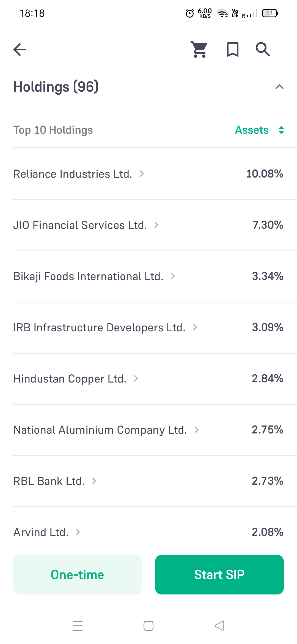The image size is (297, 644).
Task: Bookmark this fund to watchlist
Action: point(232,50)
